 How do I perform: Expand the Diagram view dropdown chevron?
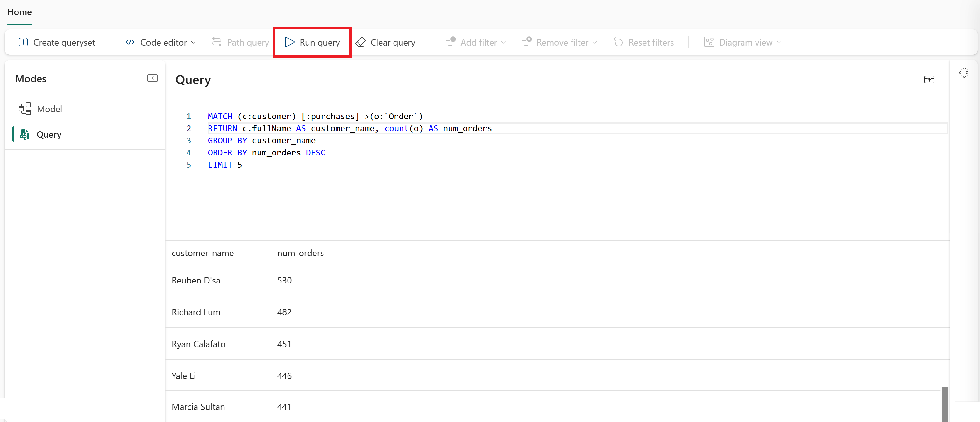779,43
